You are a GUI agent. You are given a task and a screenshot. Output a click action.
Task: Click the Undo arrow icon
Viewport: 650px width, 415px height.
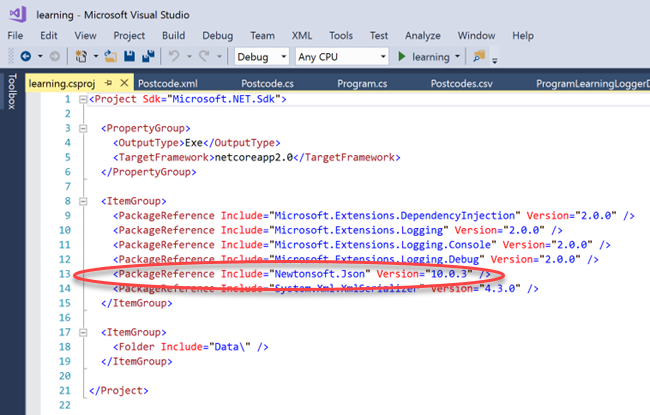click(174, 56)
